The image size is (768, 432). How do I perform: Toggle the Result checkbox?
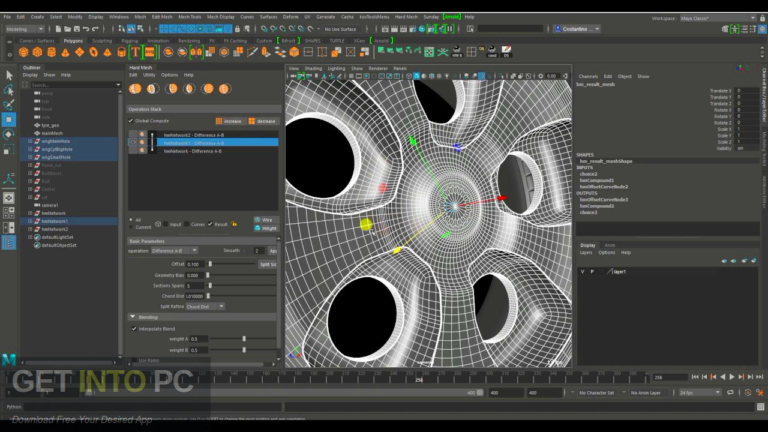[x=210, y=224]
